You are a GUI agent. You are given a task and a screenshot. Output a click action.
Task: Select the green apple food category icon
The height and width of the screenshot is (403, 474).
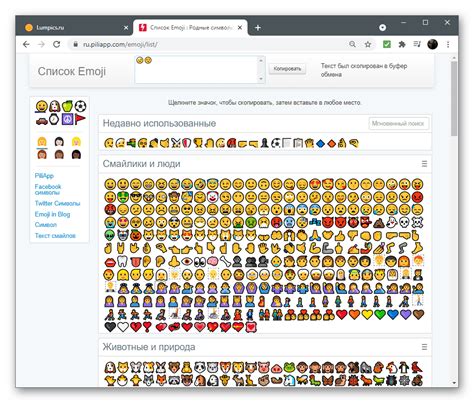(x=67, y=106)
